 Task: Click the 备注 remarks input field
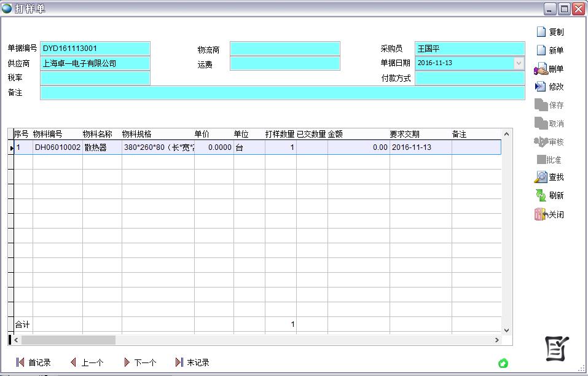283,93
